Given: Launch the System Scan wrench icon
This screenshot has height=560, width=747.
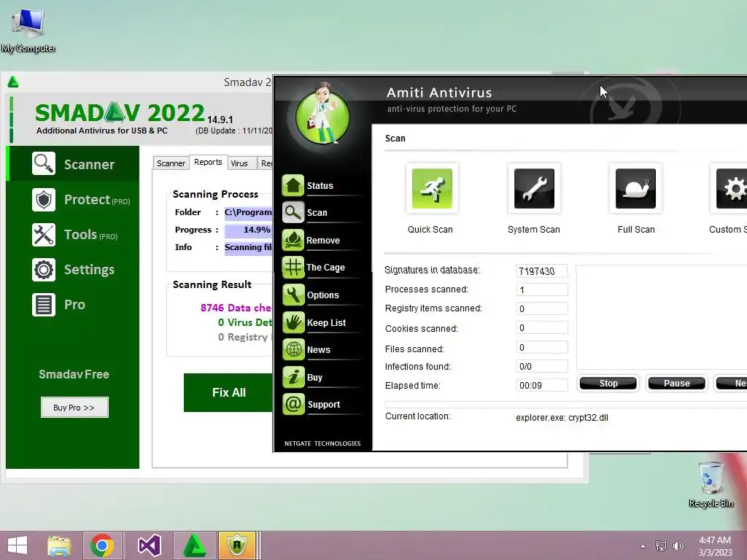Looking at the screenshot, I should (x=533, y=189).
